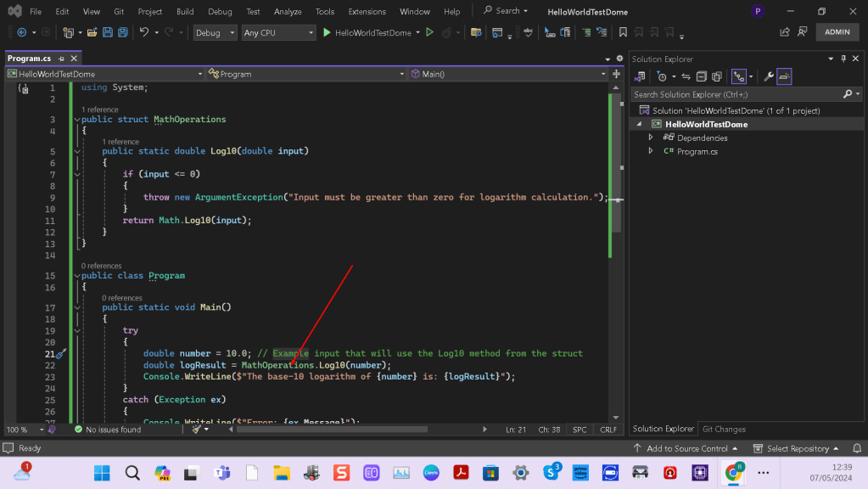Open the Analyze menu
The image size is (868, 489).
(x=288, y=11)
